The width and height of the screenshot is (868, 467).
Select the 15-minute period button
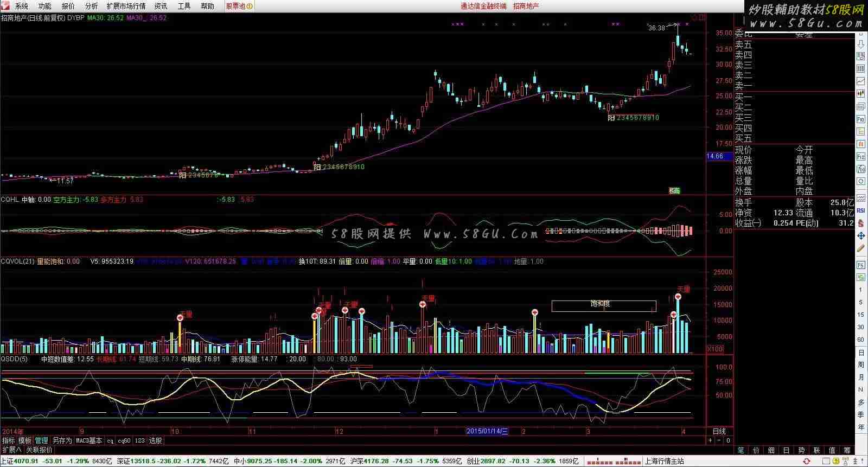[861, 315]
